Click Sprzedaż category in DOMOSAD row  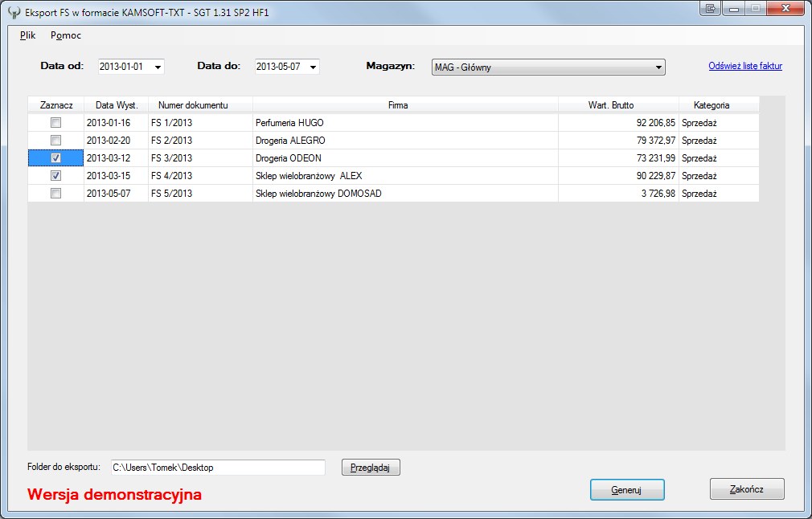point(719,193)
